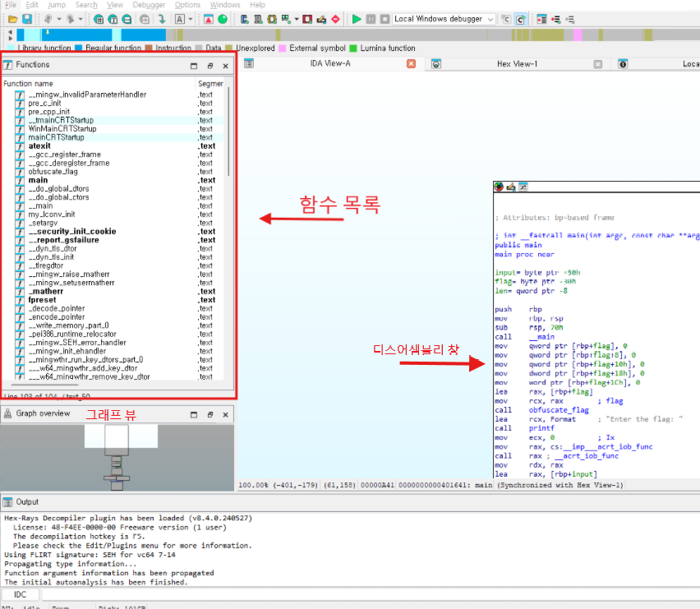Open the Options menu
Screen dimensions: 700x609
tap(187, 5)
